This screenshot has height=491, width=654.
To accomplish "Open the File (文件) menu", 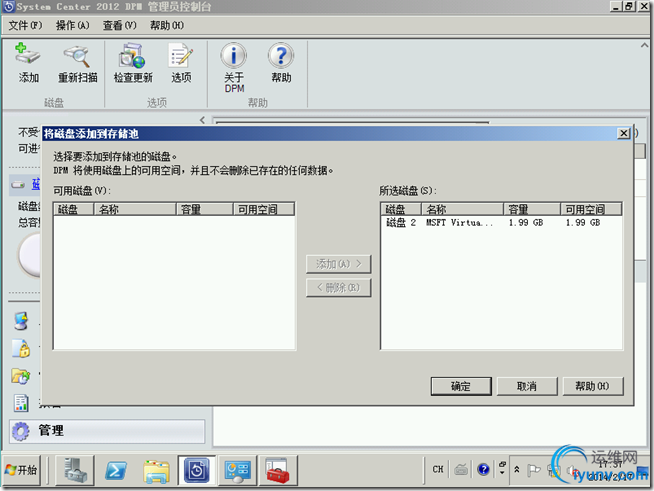I will 25,25.
